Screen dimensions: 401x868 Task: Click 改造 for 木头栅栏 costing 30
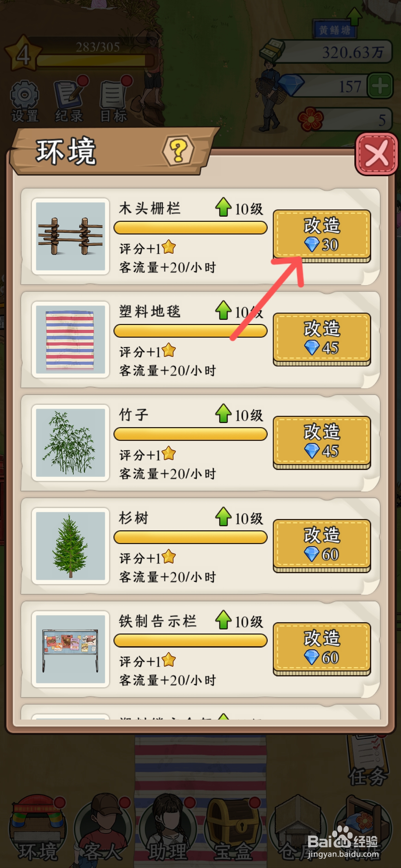pos(321,236)
